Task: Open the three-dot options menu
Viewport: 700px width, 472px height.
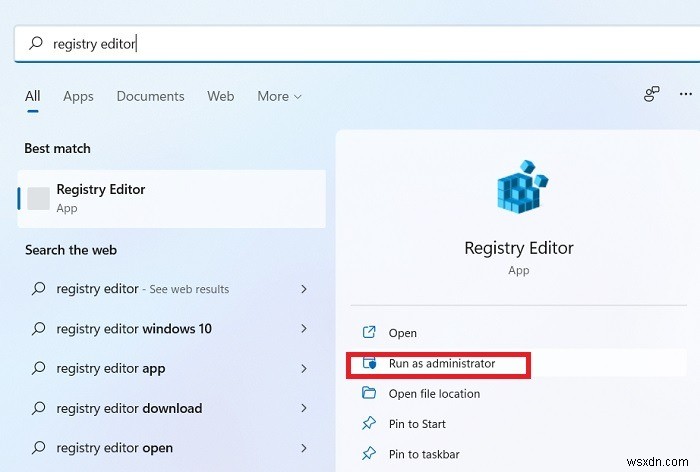Action: (x=686, y=94)
